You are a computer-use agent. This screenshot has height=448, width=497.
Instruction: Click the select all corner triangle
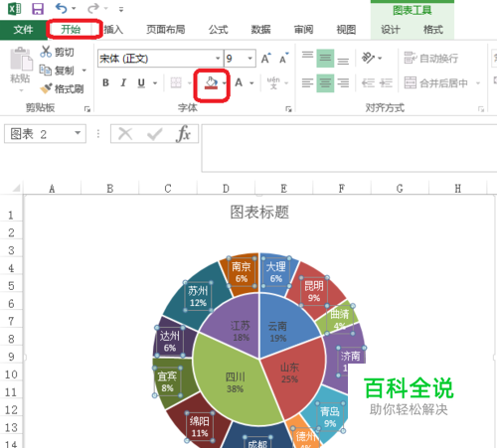(x=15, y=189)
